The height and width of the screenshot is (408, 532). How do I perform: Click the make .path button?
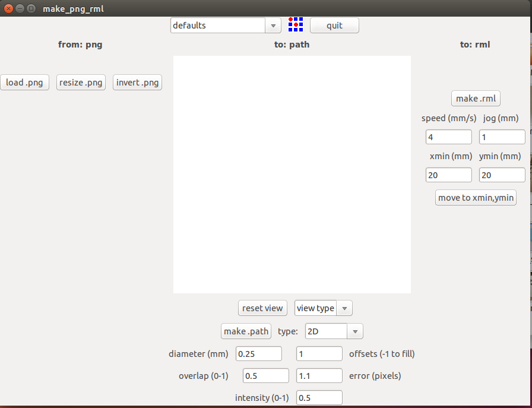246,331
